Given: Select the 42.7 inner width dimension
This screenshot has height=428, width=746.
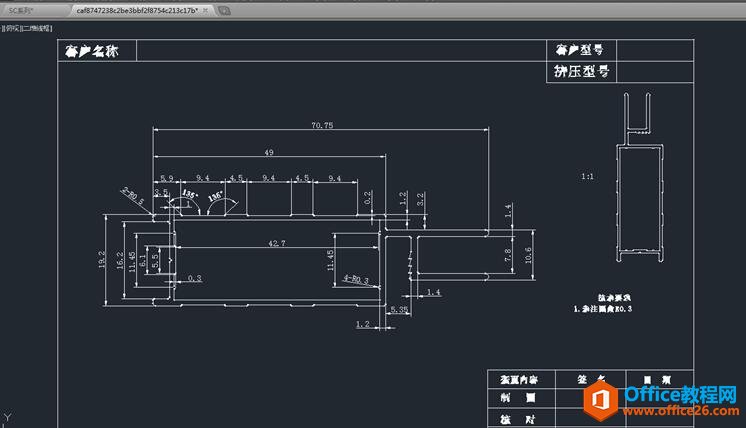Looking at the screenshot, I should pos(277,243).
